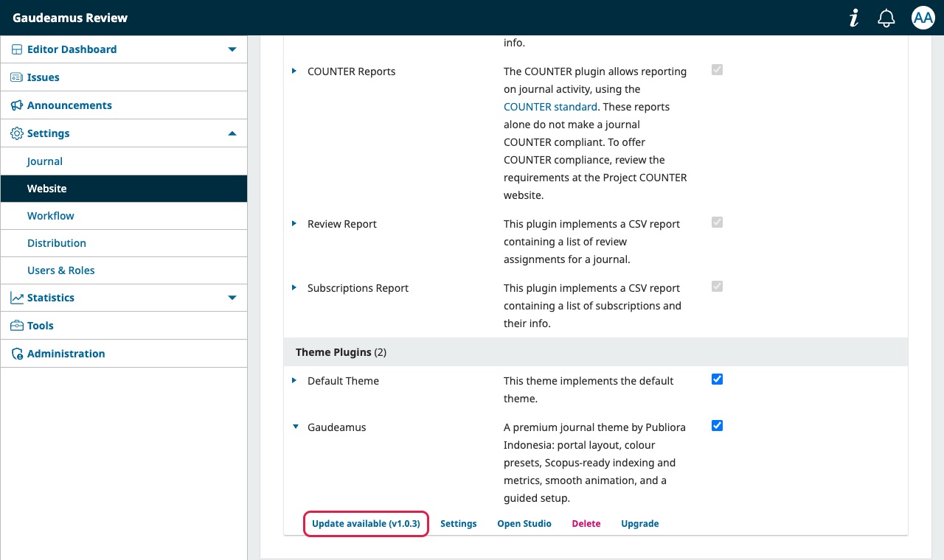
Task: Open the AA user avatar menu
Action: pos(923,18)
